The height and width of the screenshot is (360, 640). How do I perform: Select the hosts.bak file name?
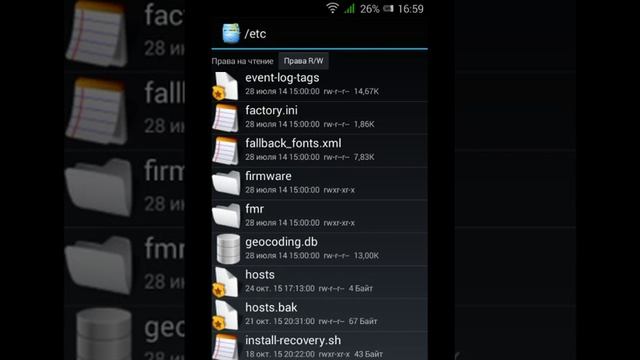pos(271,307)
